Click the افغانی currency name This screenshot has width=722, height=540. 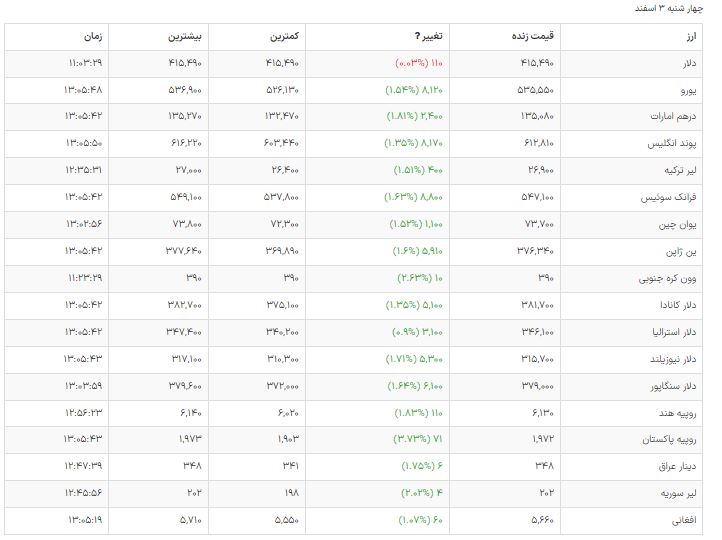(682, 521)
